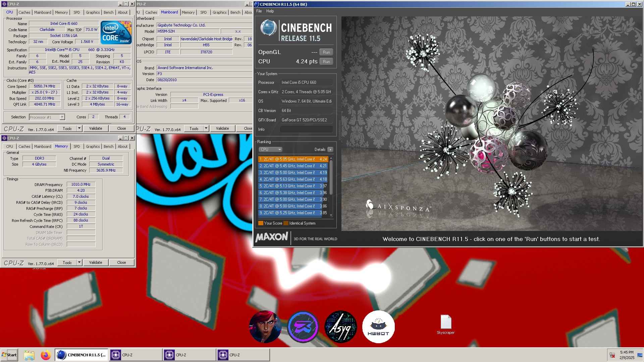This screenshot has height=362, width=644.
Task: Run the CPU benchmark
Action: coord(326,62)
